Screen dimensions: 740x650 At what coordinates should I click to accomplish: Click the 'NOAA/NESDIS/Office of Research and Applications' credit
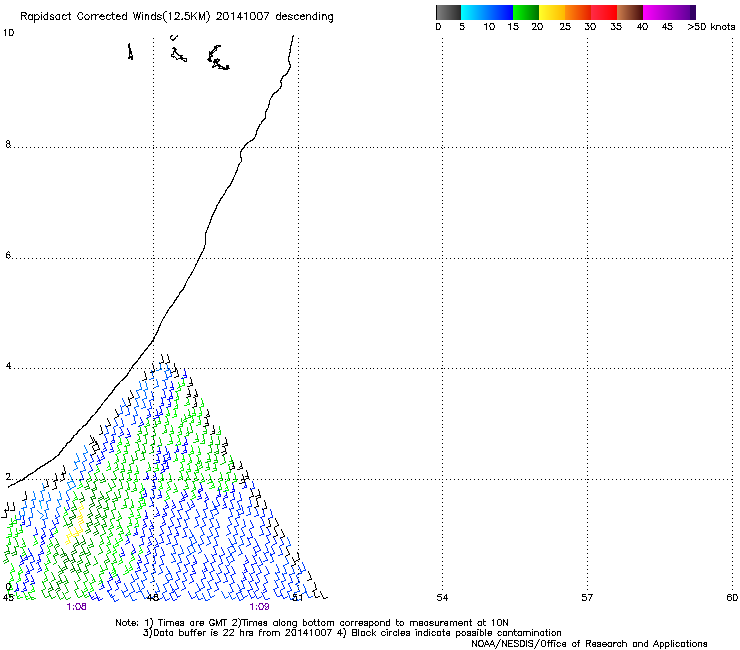point(589,644)
